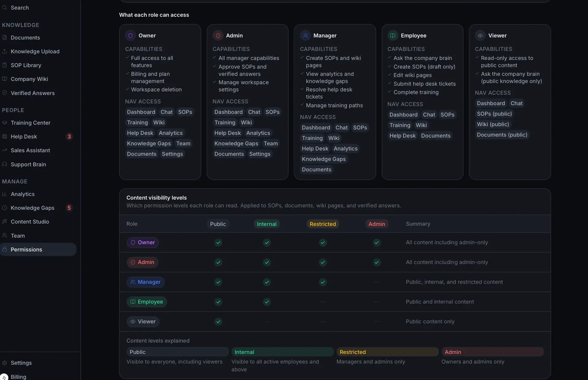This screenshot has width=588, height=380.
Task: Click Team tag in Admin card
Action: (x=271, y=143)
